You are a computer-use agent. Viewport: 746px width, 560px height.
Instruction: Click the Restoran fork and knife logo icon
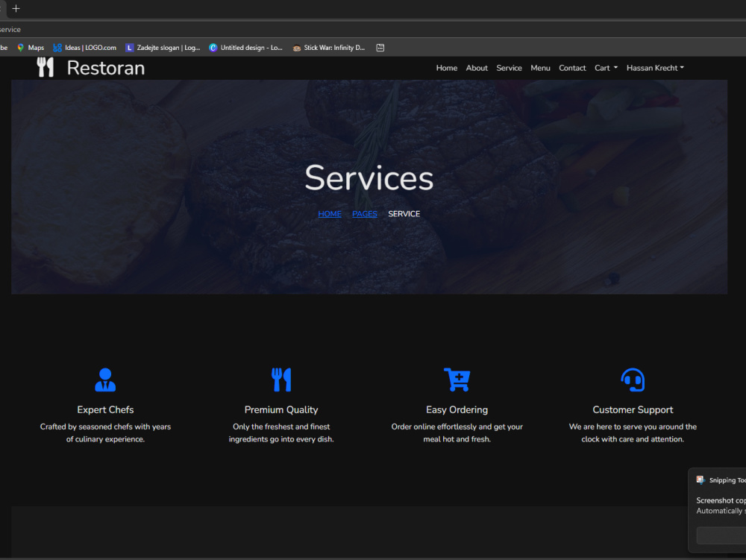click(46, 68)
